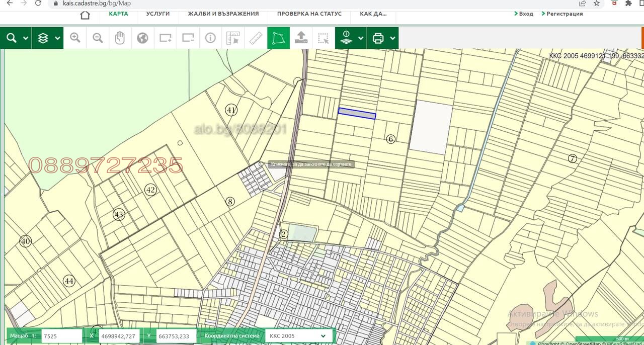This screenshot has width=644, height=345.
Task: Select the rectangle selection arrow tool
Action: 323,38
